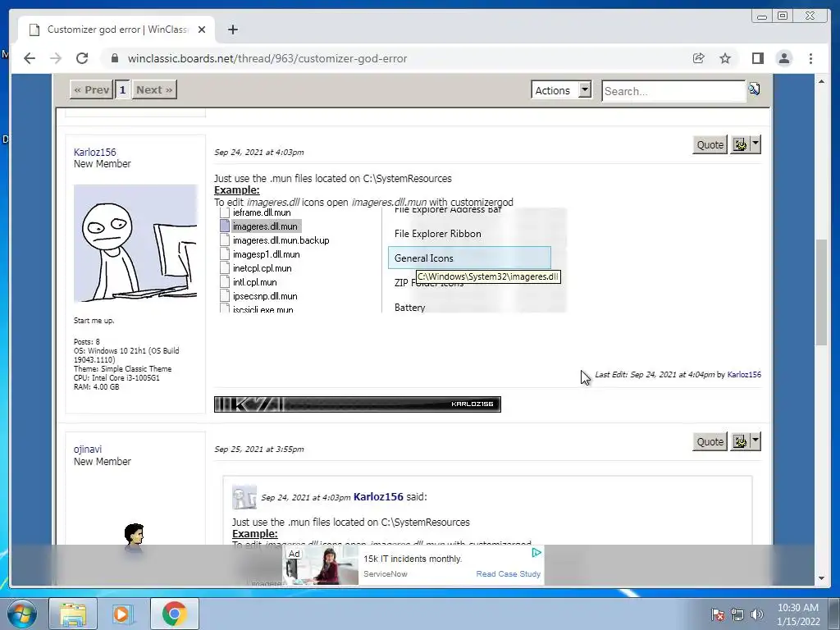Open Windows Explorer from the taskbar
Screen dimensions: 840x630
[73, 614]
